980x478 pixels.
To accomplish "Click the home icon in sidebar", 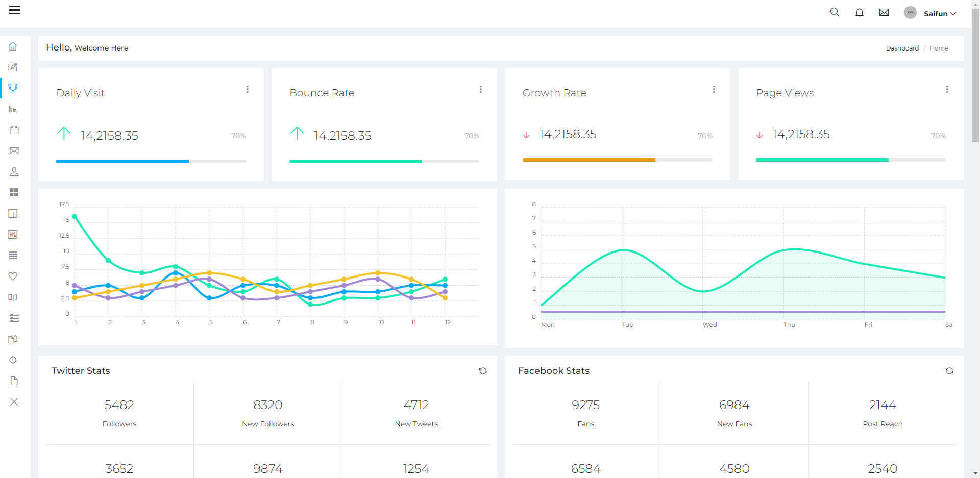I will [x=13, y=46].
